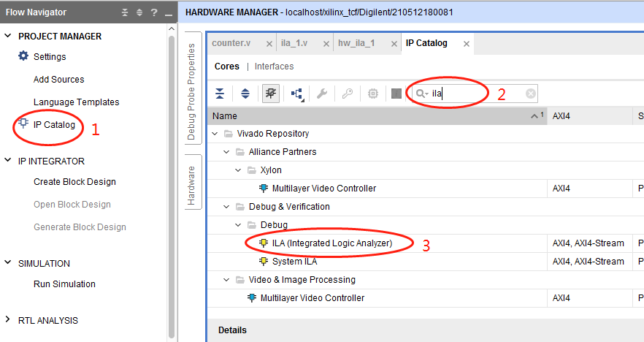Click the gray square stop icon
This screenshot has width=644, height=342.
pos(396,94)
